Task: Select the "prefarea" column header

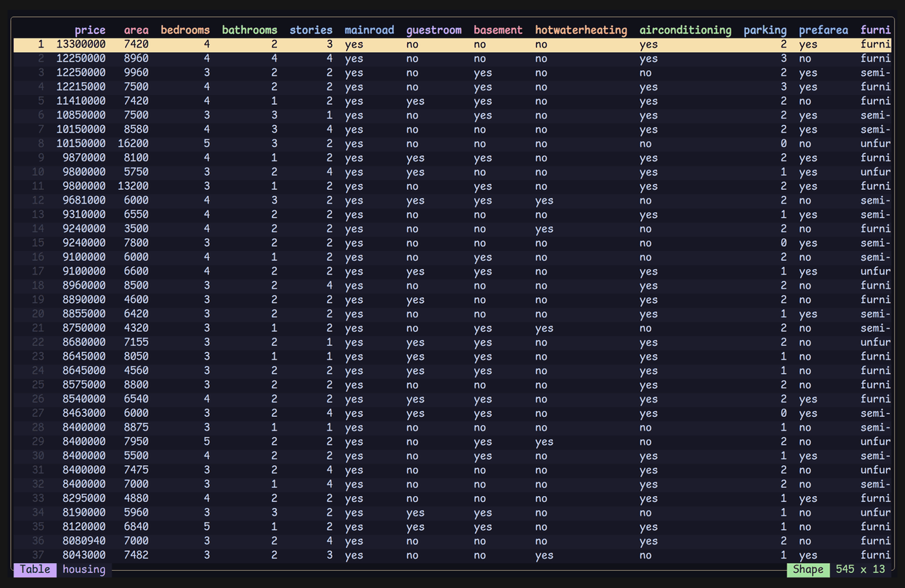Action: pyautogui.click(x=824, y=30)
